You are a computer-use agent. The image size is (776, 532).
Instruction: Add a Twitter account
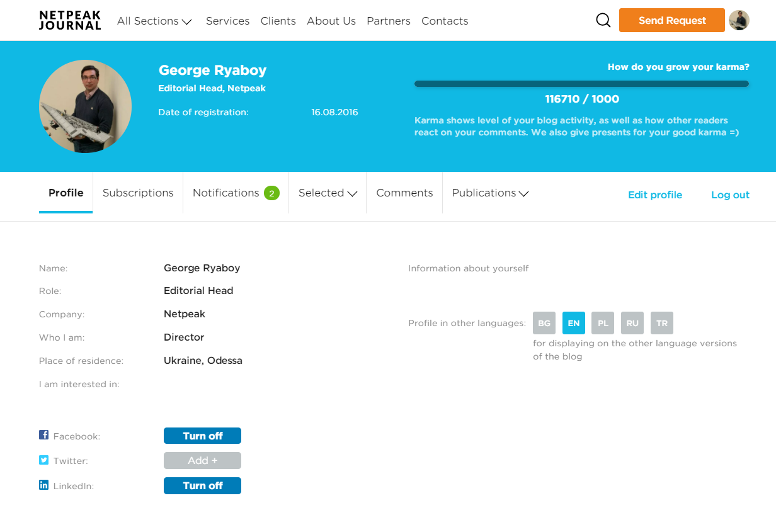(202, 461)
